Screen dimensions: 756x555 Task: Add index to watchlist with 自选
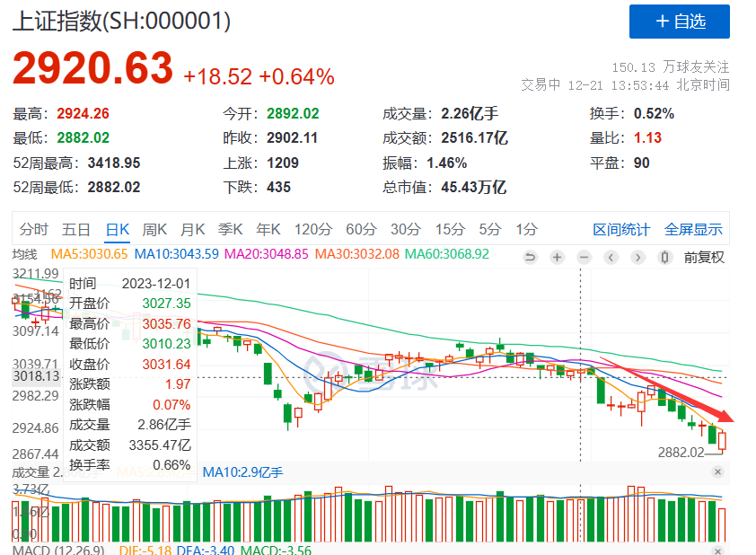coord(680,22)
